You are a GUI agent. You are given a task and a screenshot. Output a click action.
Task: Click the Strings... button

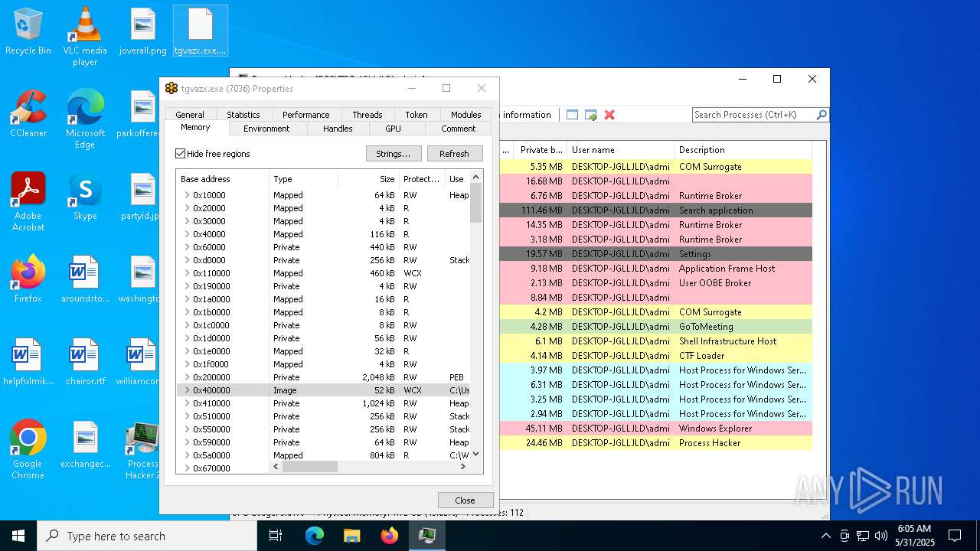394,154
